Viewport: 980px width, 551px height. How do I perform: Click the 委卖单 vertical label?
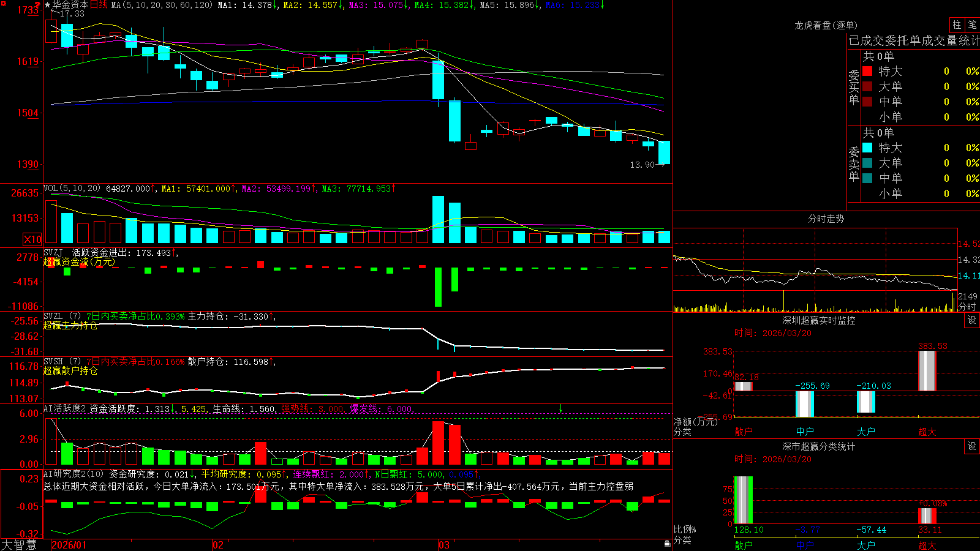point(854,163)
